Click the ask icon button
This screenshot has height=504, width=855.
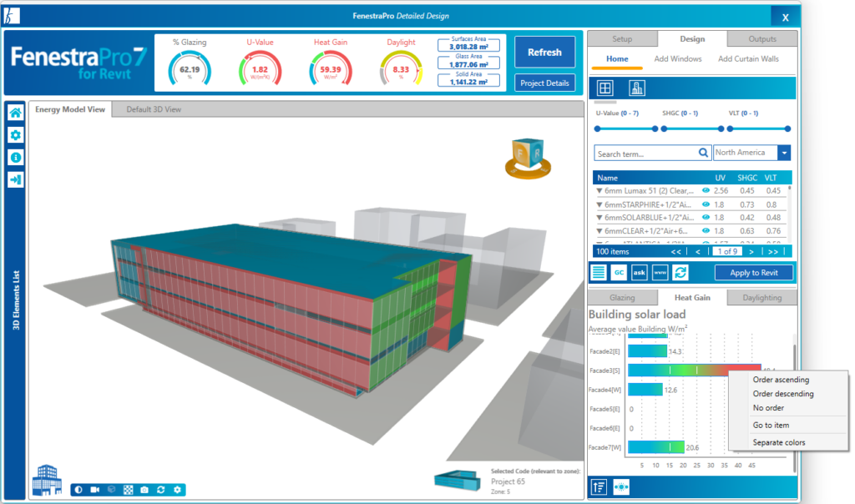(x=639, y=272)
